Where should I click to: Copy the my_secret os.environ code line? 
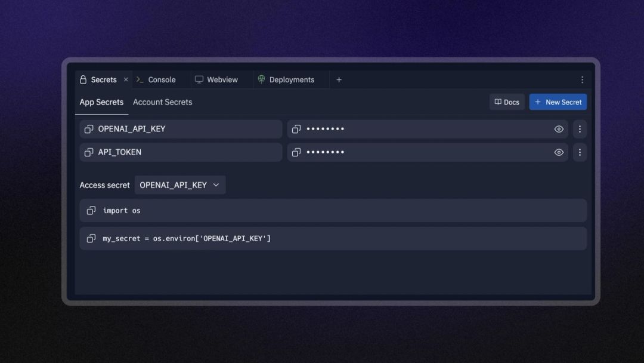point(91,238)
